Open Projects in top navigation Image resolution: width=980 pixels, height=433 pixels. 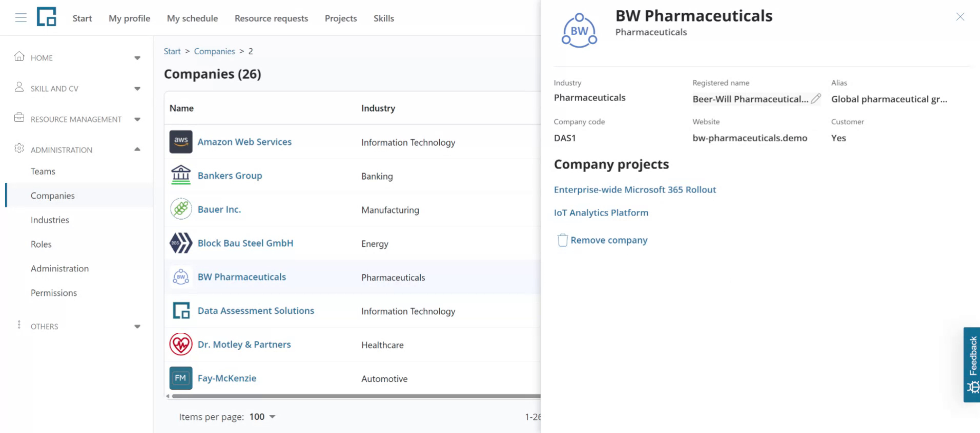pyautogui.click(x=341, y=18)
